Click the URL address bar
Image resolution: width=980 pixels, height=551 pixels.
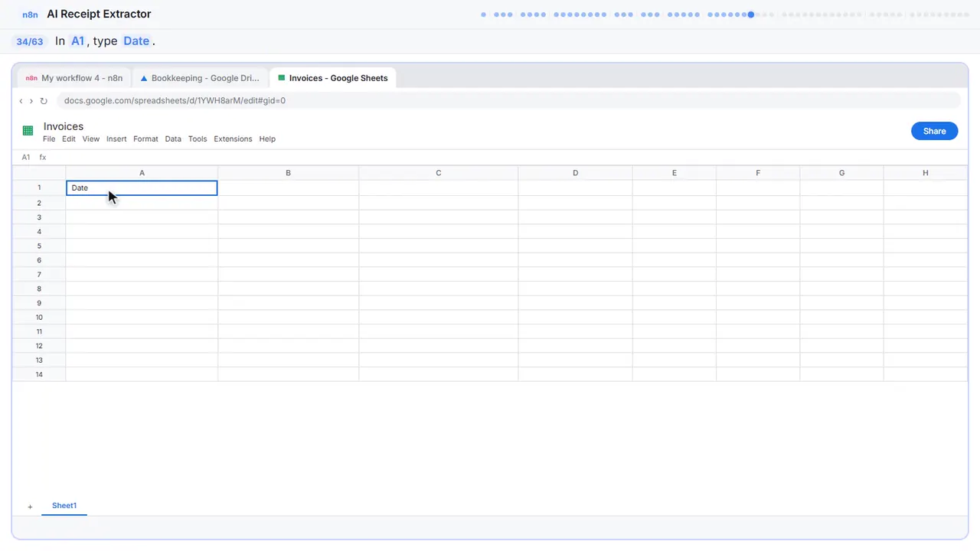coord(508,100)
